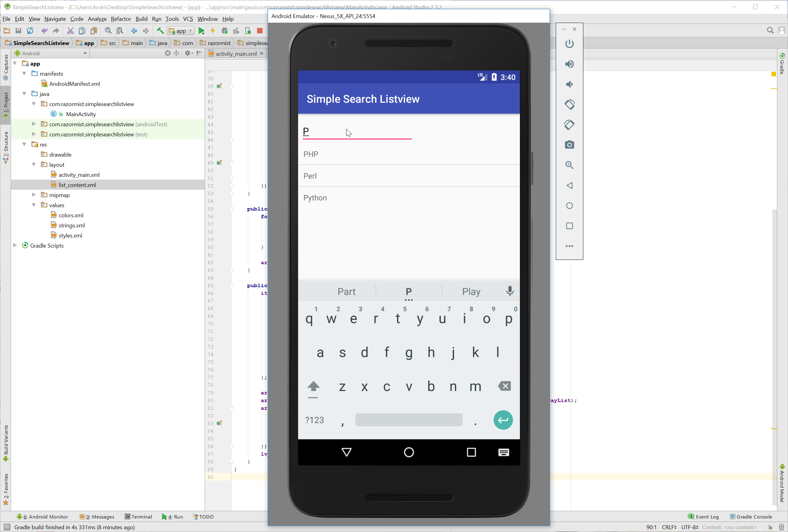This screenshot has height=532, width=788.
Task: Click the emulator Volume Down icon
Action: tap(569, 85)
